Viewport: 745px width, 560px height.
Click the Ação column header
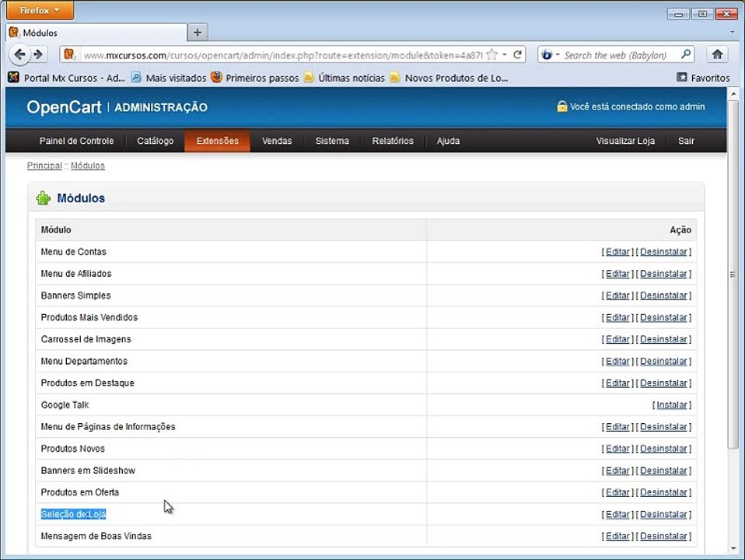point(680,229)
